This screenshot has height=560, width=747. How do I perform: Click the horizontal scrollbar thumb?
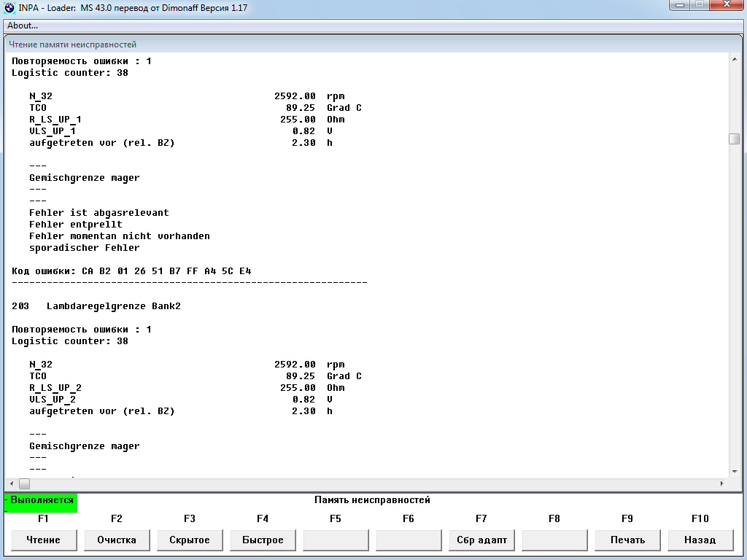pos(24,483)
